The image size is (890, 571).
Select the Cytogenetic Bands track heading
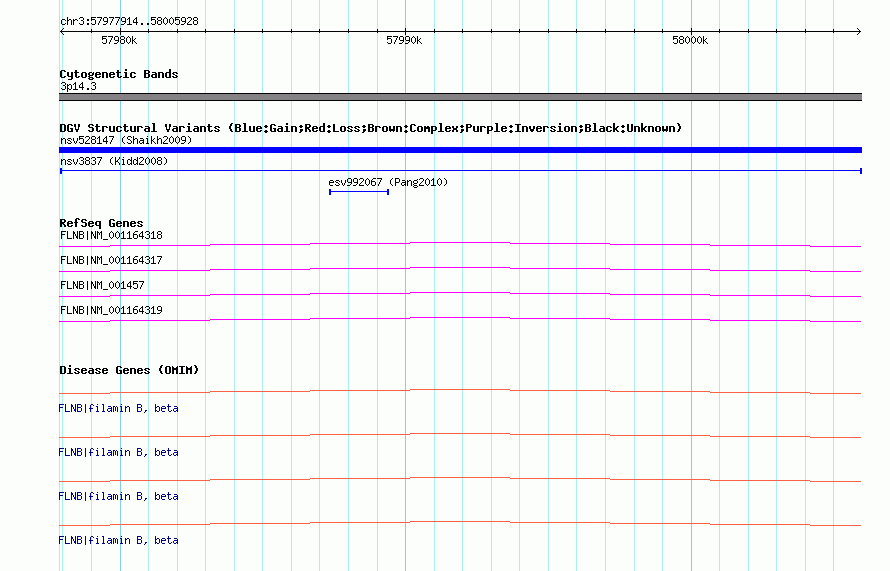click(119, 74)
